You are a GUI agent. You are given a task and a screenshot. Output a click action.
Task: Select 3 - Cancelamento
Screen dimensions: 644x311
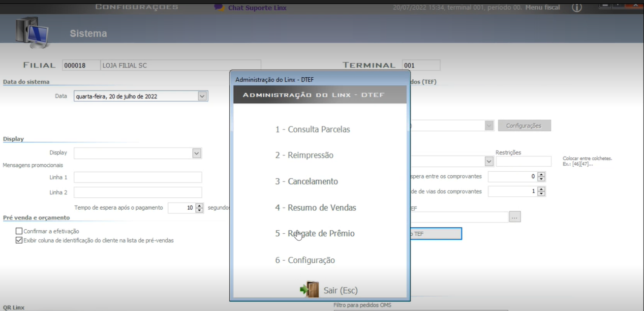307,182
